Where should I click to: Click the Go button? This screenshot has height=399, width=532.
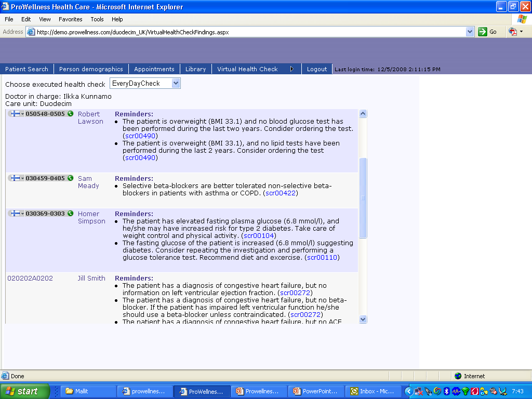coord(487,32)
